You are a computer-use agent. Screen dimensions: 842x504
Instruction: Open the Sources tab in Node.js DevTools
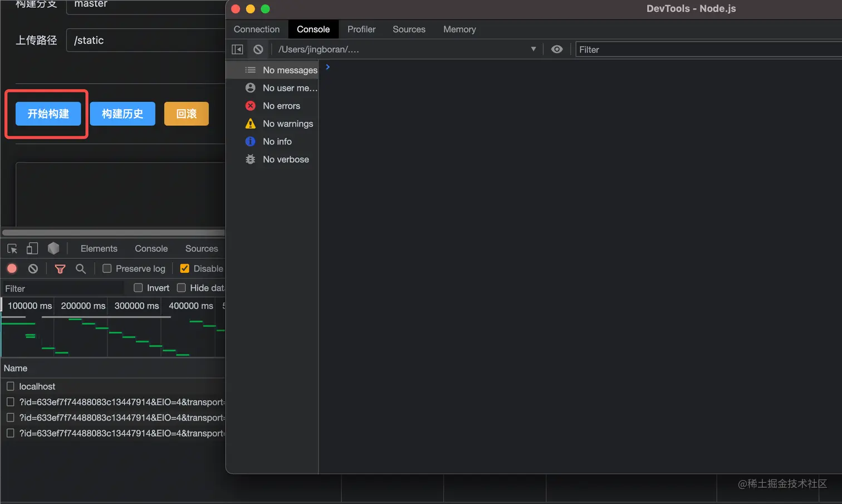[x=409, y=30]
